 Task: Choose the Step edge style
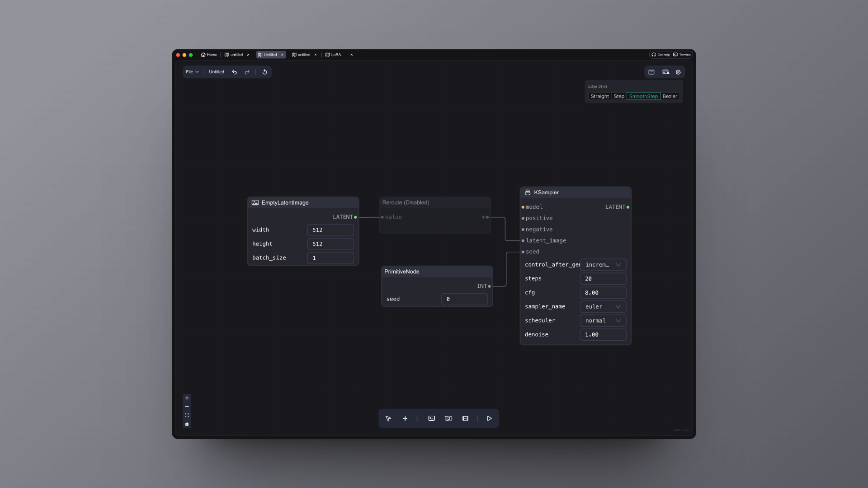click(x=619, y=96)
